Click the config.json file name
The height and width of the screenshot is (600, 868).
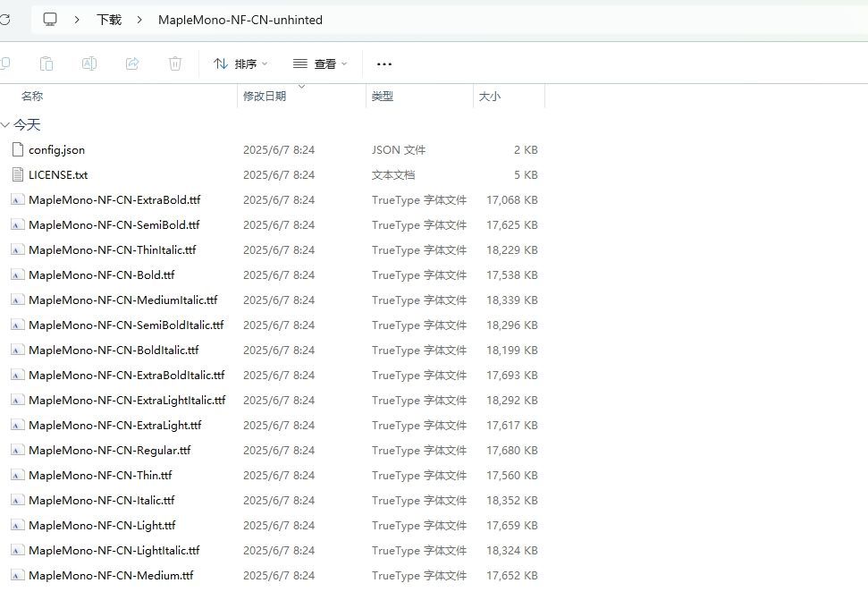tap(57, 150)
